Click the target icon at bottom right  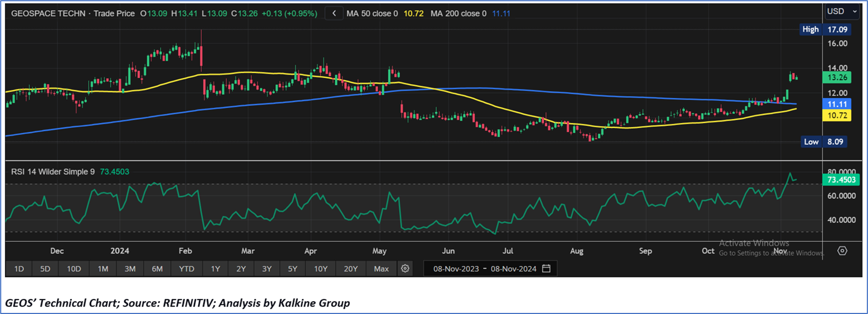tap(842, 251)
